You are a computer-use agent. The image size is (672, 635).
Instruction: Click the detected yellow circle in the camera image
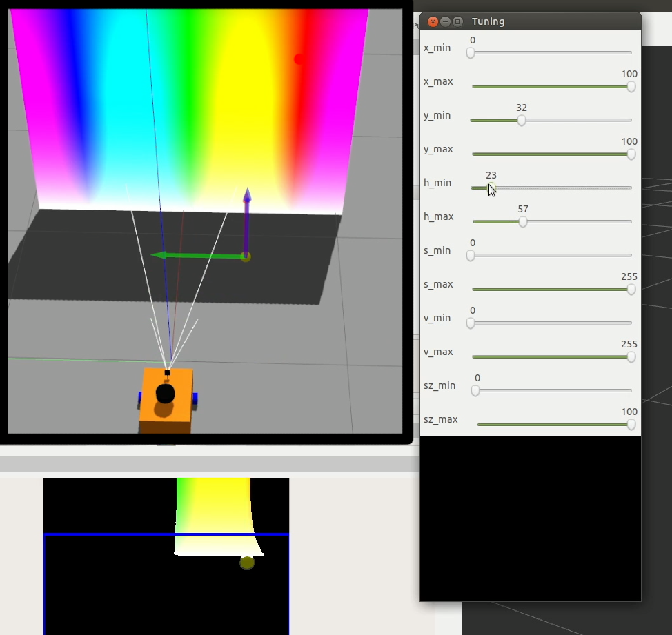pyautogui.click(x=247, y=563)
